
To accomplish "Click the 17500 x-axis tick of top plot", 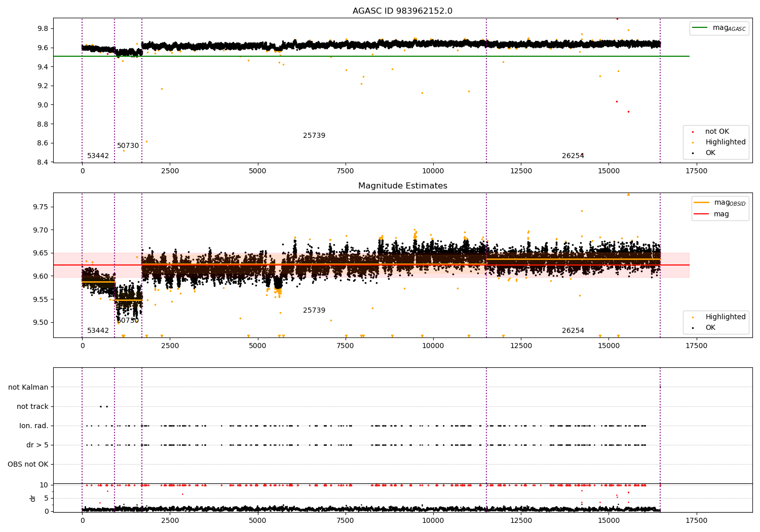I will click(696, 171).
